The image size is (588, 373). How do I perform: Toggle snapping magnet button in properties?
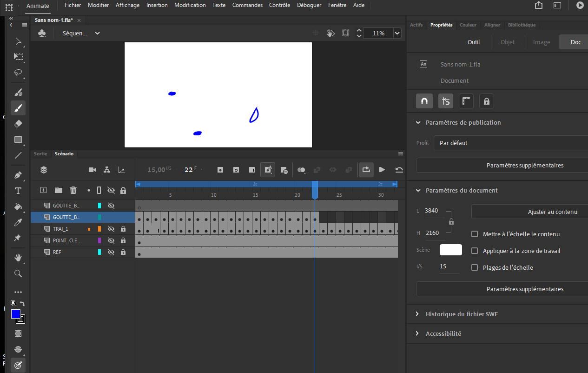coord(424,101)
